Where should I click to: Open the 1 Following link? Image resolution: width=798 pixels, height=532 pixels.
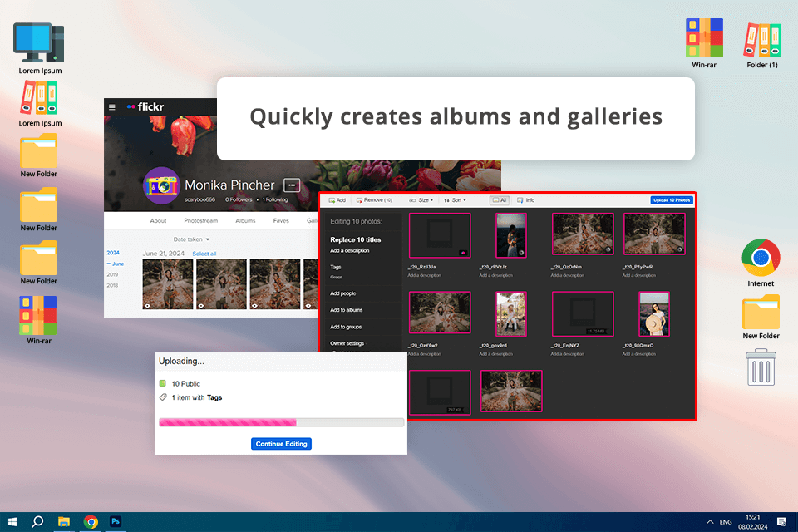275,199
